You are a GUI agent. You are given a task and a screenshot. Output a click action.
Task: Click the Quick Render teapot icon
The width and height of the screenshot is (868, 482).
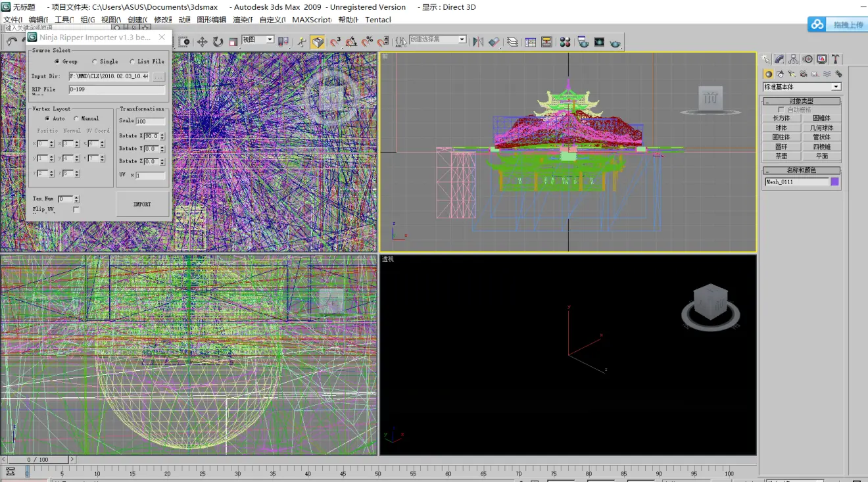(x=615, y=42)
